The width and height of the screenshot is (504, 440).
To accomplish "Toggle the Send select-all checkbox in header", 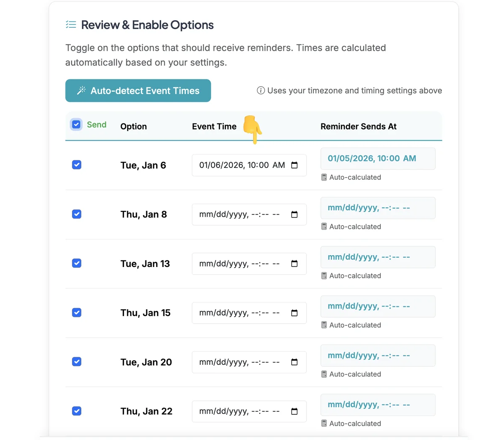I will coord(76,125).
